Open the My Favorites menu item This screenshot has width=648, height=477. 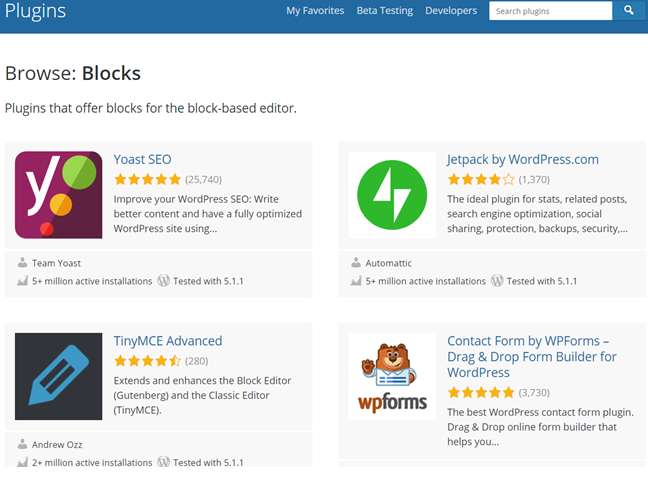(315, 11)
